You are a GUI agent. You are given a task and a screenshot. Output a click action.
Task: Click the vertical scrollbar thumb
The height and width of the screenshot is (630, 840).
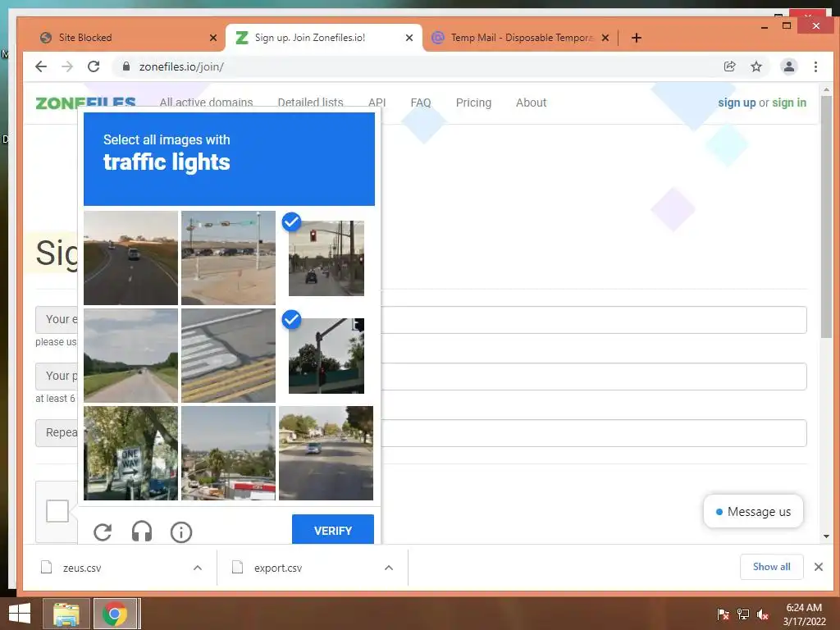(x=826, y=217)
